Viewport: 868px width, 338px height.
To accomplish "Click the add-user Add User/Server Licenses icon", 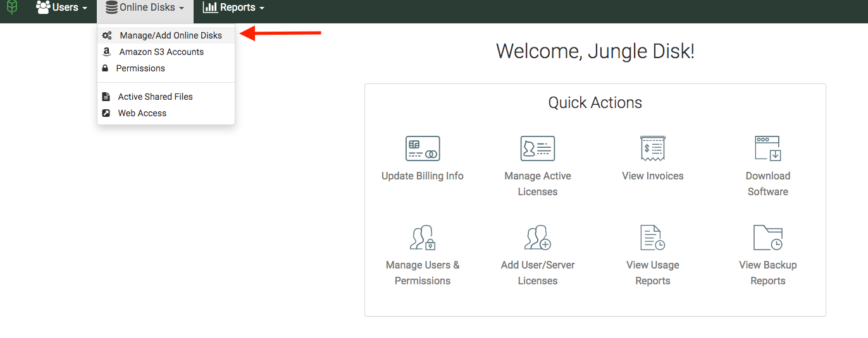I will (x=538, y=238).
